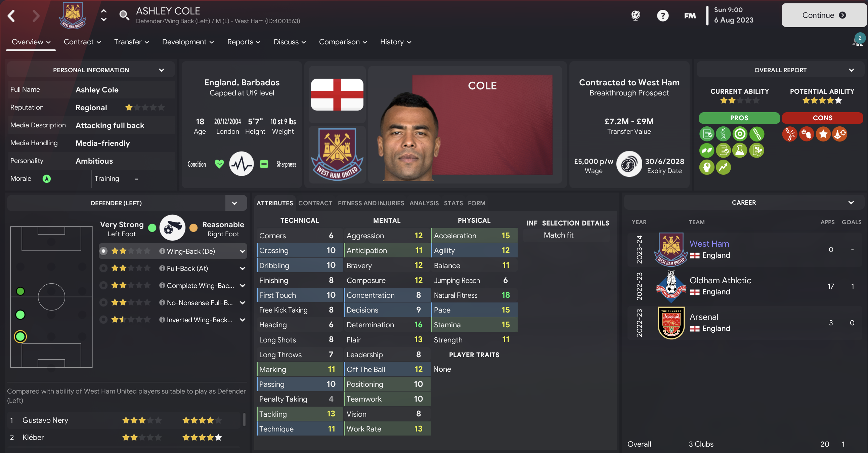Click the help question mark icon

(662, 15)
